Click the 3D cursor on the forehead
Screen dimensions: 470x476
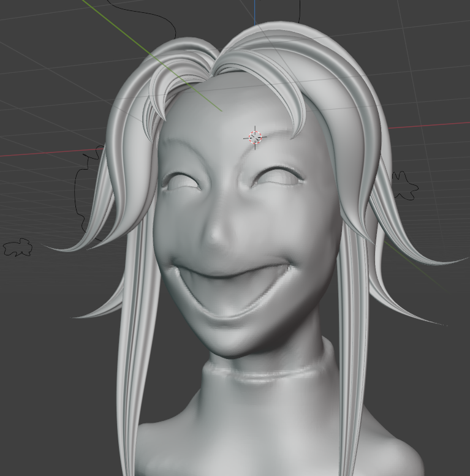point(255,137)
